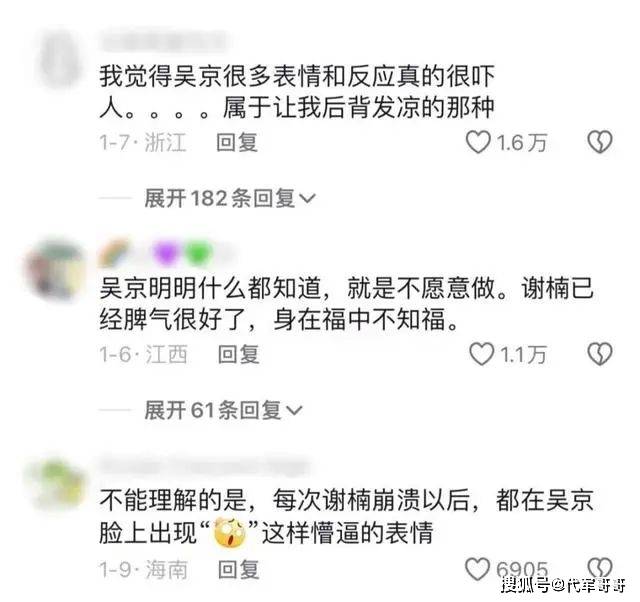Tap the shocked emoji in third comment
This screenshot has height=602, width=640.
pyautogui.click(x=230, y=533)
